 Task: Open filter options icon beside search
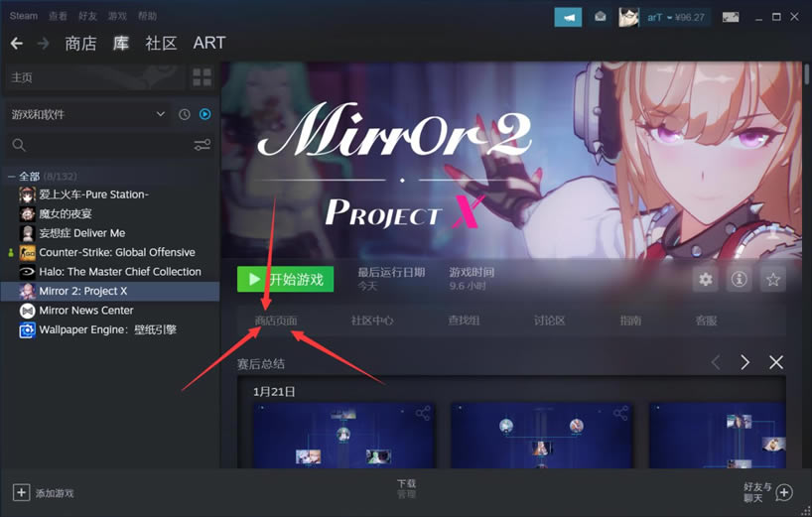pyautogui.click(x=203, y=145)
